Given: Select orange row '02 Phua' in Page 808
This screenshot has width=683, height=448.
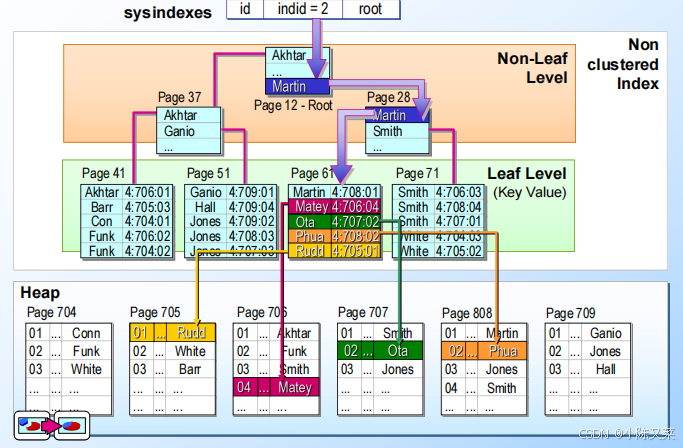Looking at the screenshot, I should pyautogui.click(x=484, y=351).
